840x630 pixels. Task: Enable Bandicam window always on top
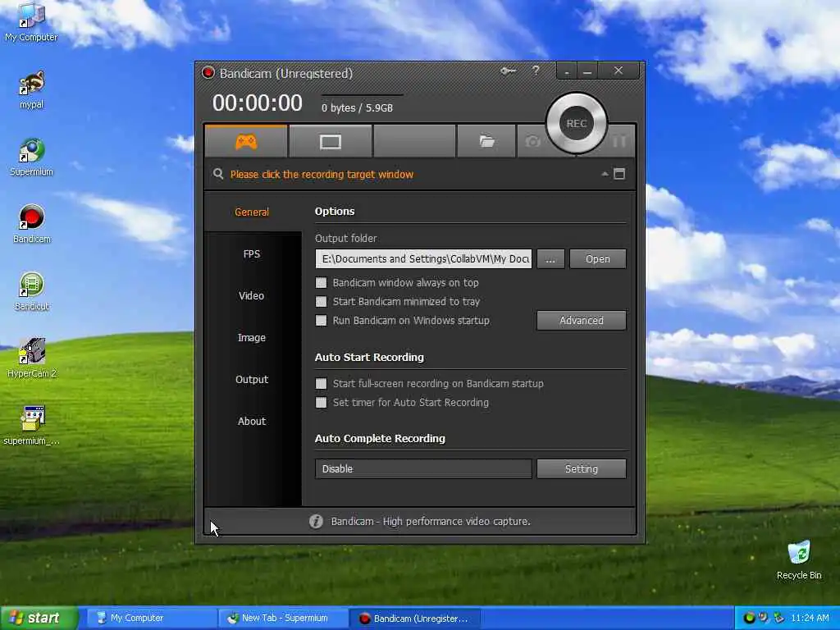point(321,282)
